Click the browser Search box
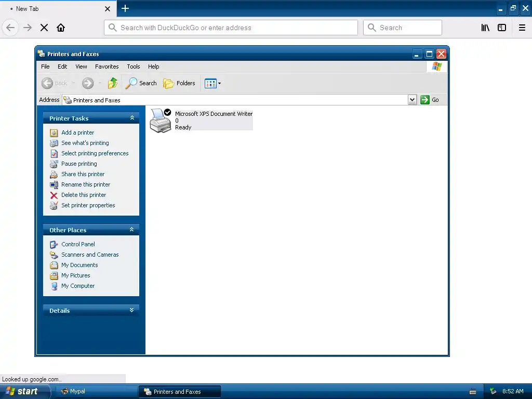The width and height of the screenshot is (532, 399). tap(403, 28)
